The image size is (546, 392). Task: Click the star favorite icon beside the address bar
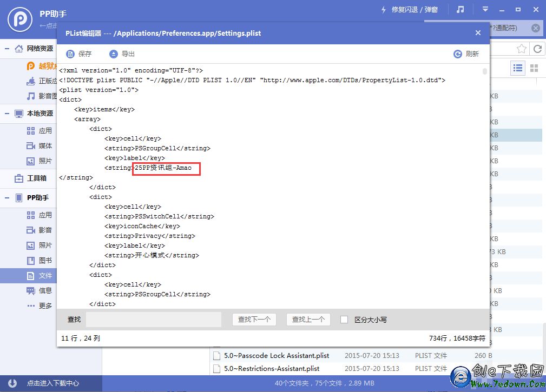pyautogui.click(x=521, y=49)
